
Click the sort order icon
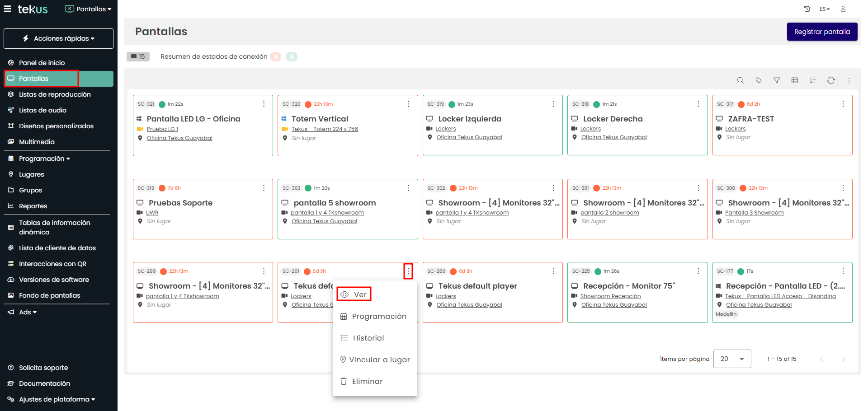812,80
